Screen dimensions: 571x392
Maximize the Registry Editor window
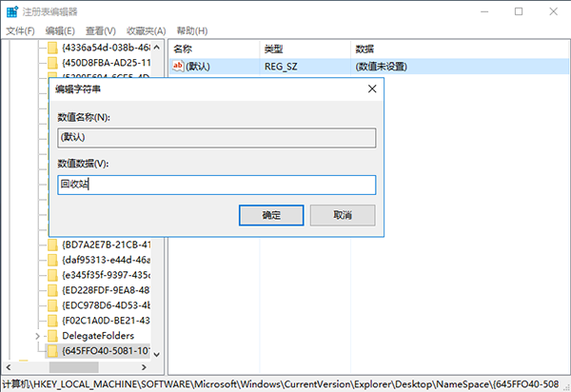[519, 11]
